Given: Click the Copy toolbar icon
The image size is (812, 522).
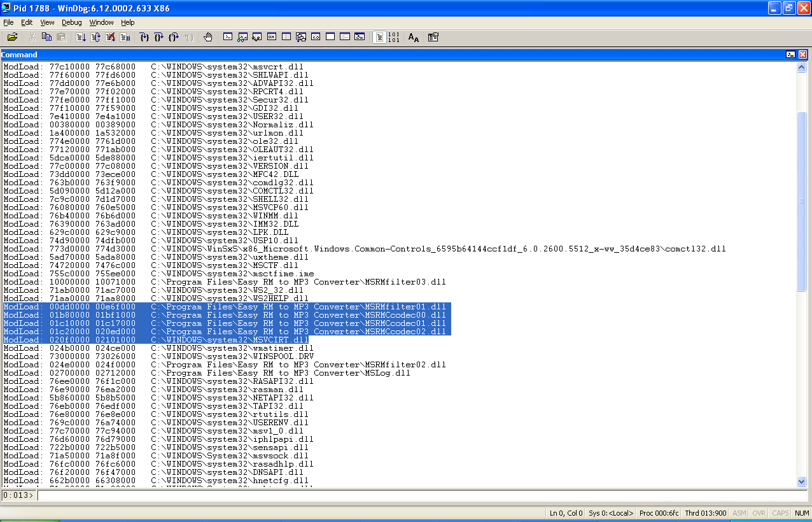Looking at the screenshot, I should [46, 38].
